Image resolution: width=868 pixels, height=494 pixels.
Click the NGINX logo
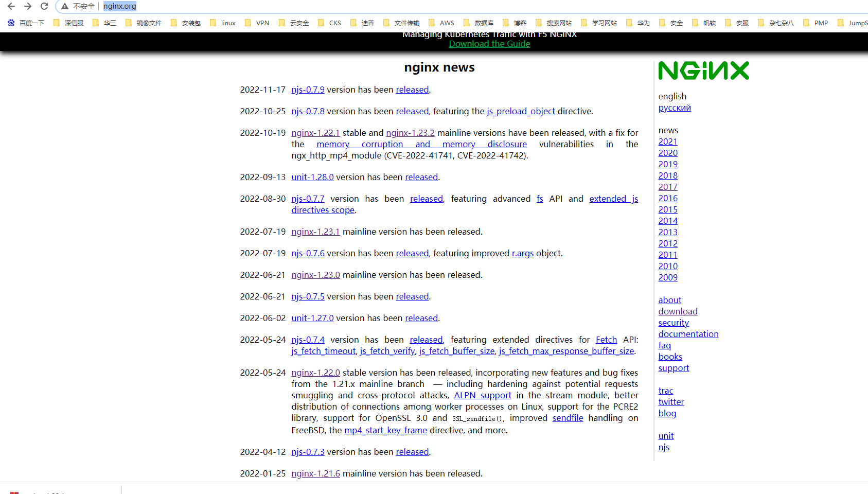[703, 70]
